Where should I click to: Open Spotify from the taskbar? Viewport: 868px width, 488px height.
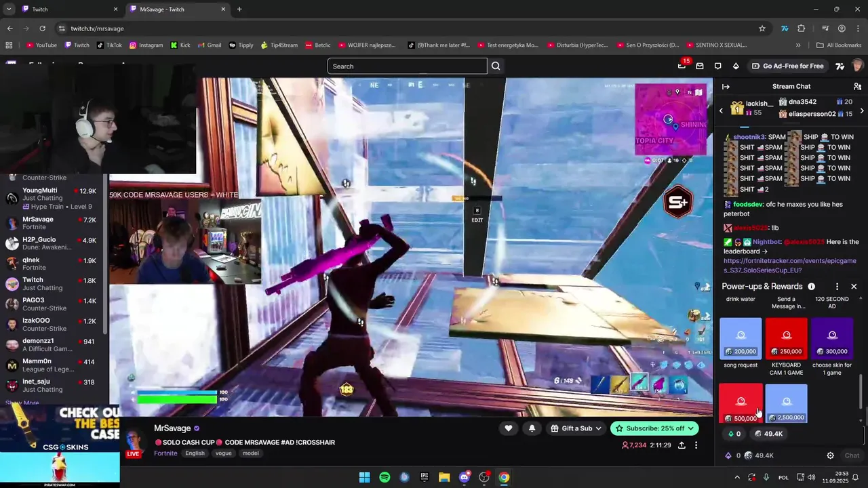click(x=384, y=477)
